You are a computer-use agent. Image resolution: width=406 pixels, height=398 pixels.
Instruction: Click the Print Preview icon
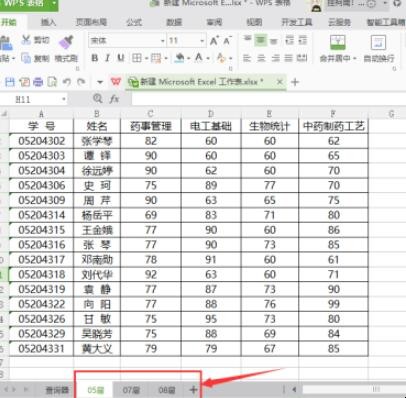[52, 82]
